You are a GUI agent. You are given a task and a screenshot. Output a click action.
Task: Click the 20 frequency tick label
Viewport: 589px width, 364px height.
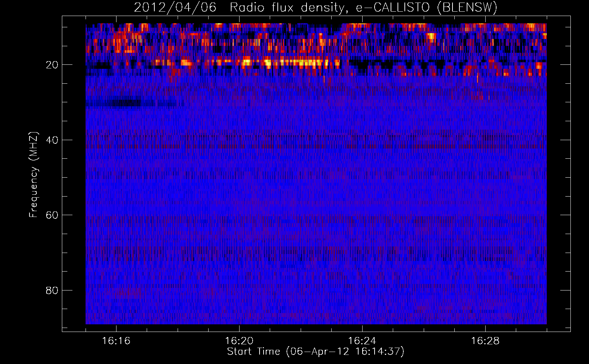pos(52,65)
